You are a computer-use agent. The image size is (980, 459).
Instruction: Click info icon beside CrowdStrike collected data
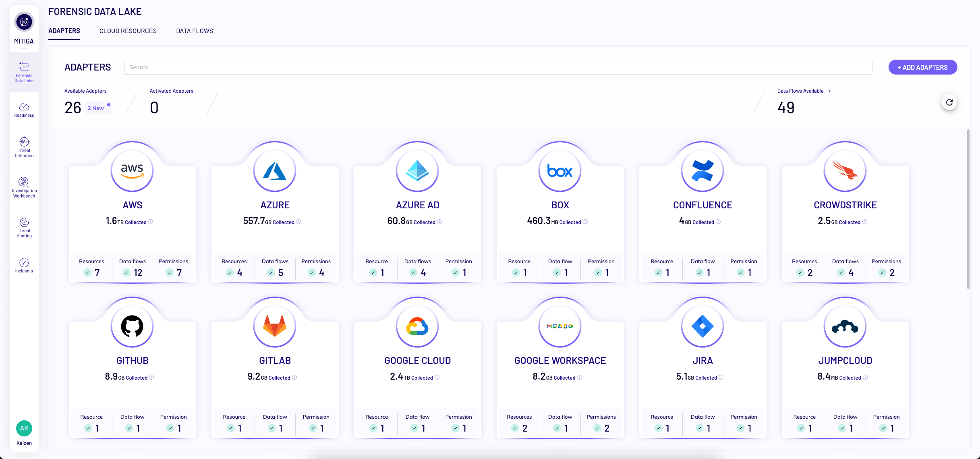point(865,222)
